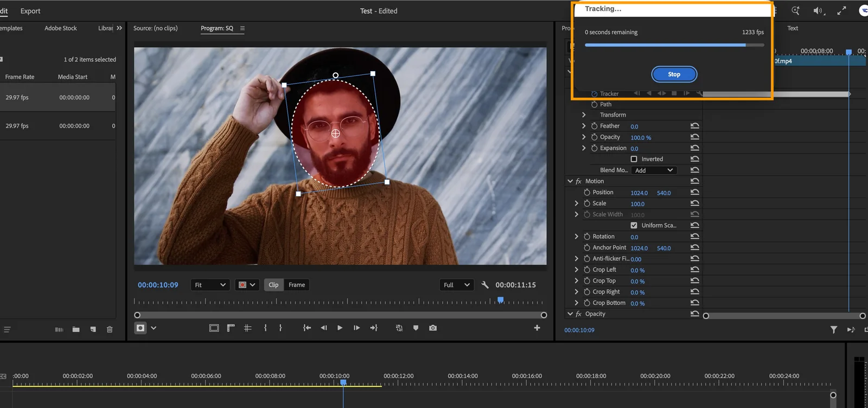
Task: Click the full screen expand arrows icon
Action: coord(841,11)
